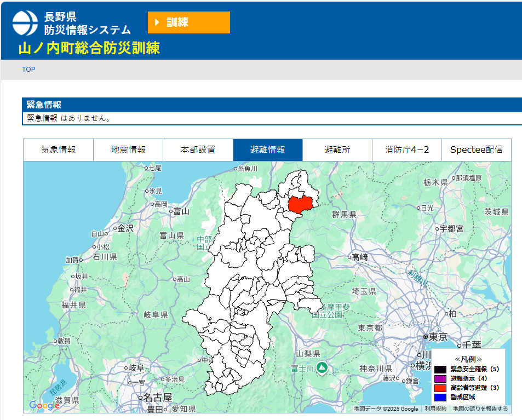Click the Tokyo city marker on the map
This screenshot has height=420, width=522.
coord(425,337)
